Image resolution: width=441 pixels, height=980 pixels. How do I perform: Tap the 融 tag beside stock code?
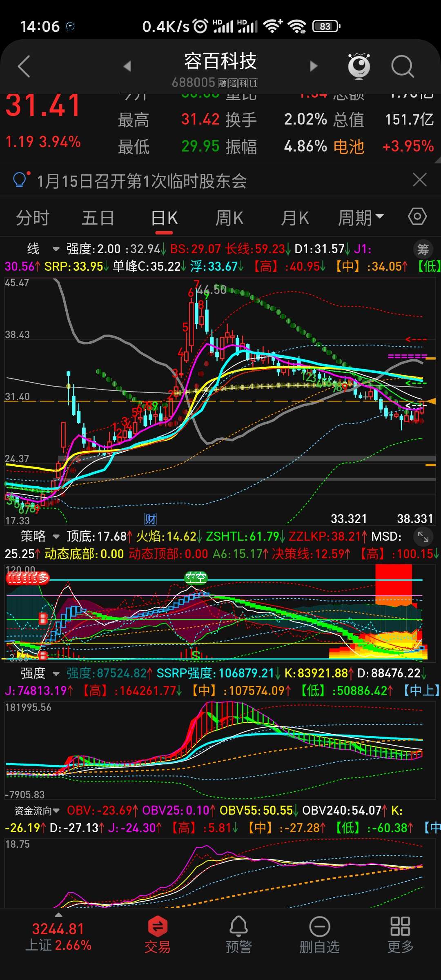click(223, 84)
